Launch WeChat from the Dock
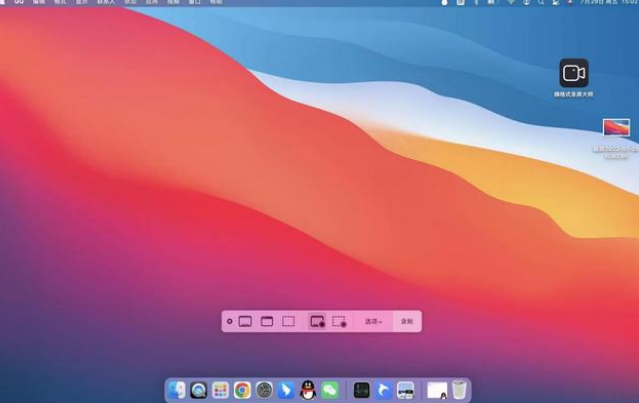639x403 pixels. point(329,390)
